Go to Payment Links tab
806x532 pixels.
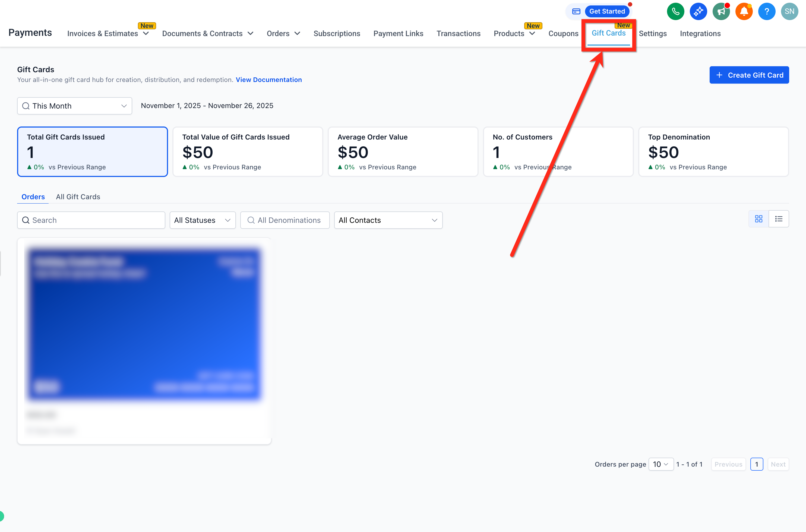click(x=398, y=34)
